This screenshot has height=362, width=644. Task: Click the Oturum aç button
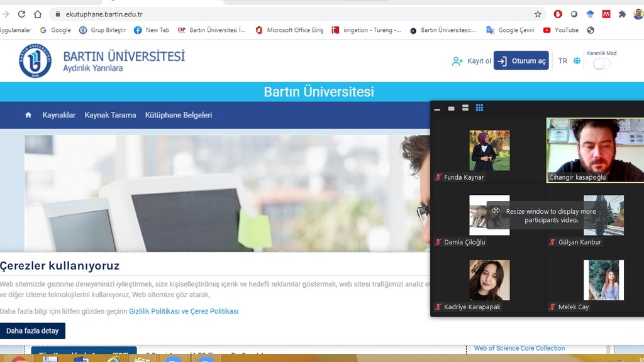[521, 61]
